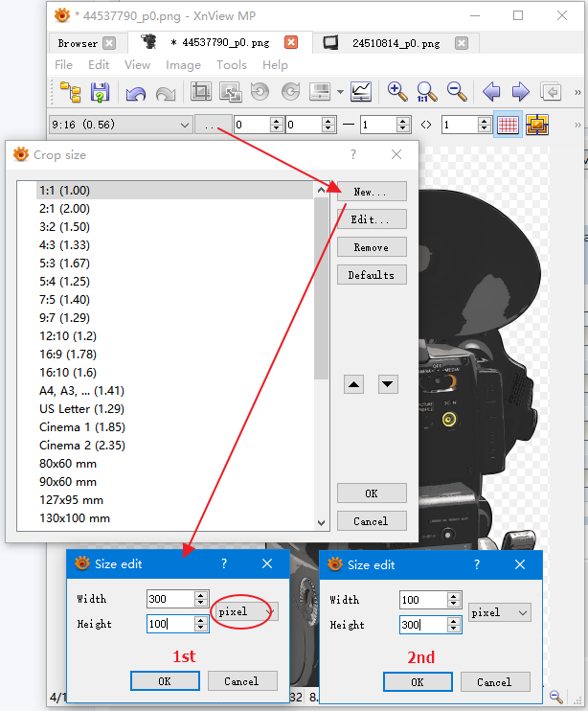
Task: Open the pixel unit dropdown in 2nd Size edit
Action: 499,612
